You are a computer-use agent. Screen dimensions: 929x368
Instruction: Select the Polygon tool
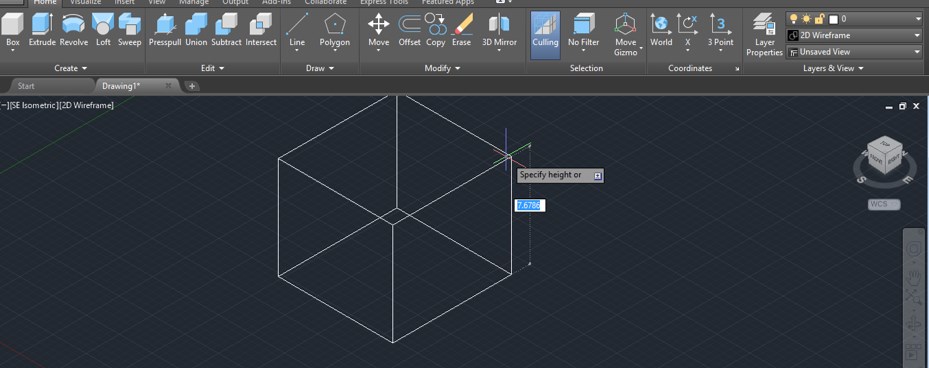click(x=335, y=30)
